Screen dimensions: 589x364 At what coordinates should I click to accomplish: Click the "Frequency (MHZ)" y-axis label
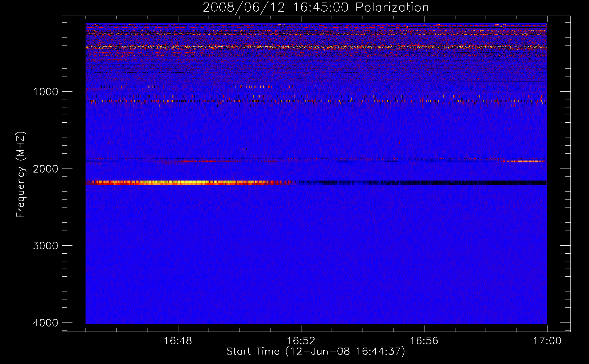coord(21,175)
